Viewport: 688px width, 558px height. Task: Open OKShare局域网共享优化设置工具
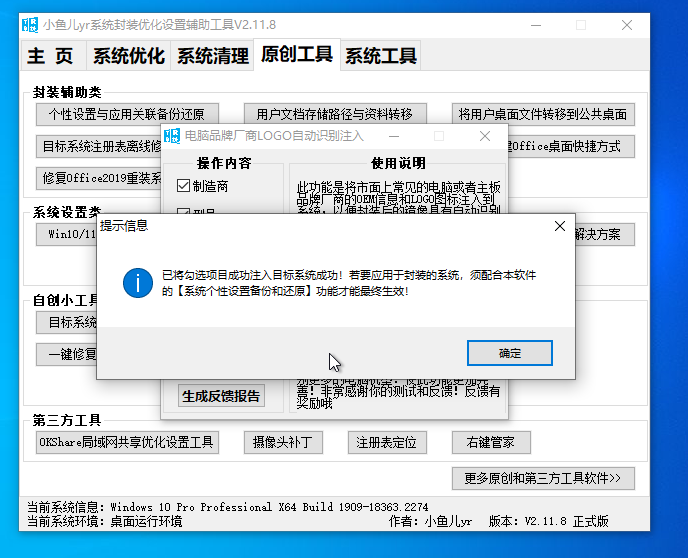point(127,442)
